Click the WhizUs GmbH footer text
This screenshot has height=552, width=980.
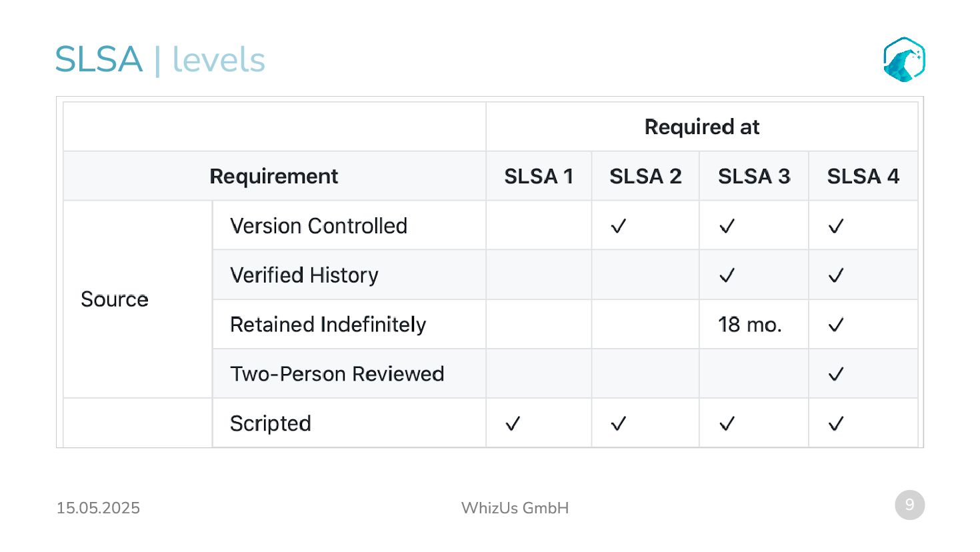pyautogui.click(x=515, y=508)
